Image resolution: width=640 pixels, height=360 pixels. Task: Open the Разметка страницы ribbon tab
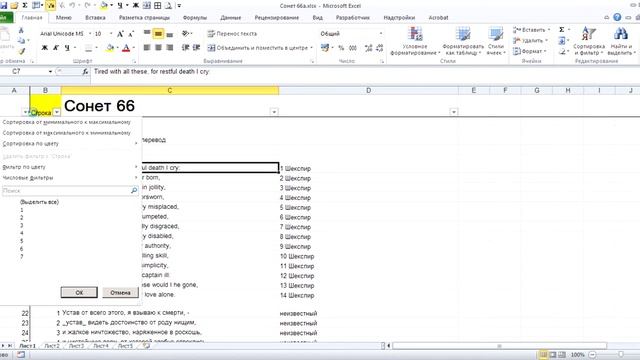(x=144, y=18)
